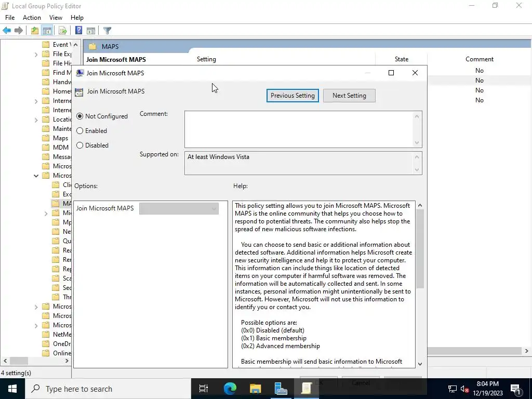Collapse the expanded Microsoft tree node

point(36,176)
